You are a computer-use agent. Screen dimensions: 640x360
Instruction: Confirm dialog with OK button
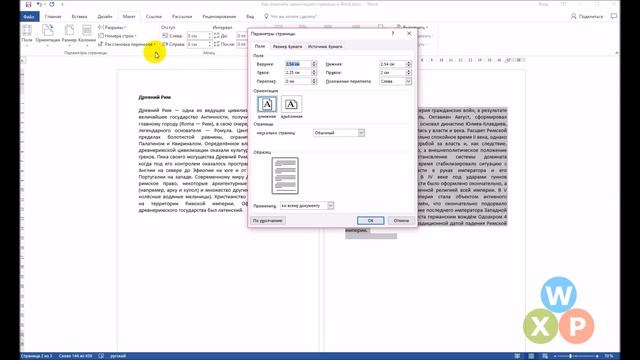point(371,220)
